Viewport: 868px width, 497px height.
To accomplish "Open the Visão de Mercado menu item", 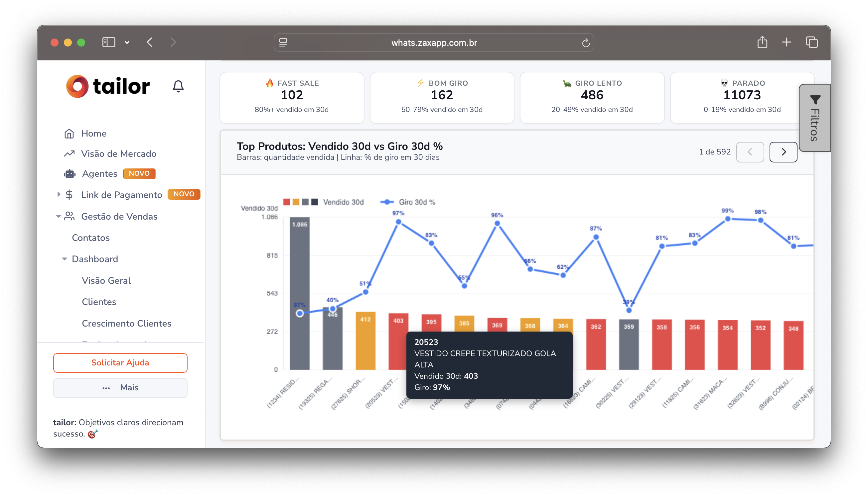I will tap(118, 153).
